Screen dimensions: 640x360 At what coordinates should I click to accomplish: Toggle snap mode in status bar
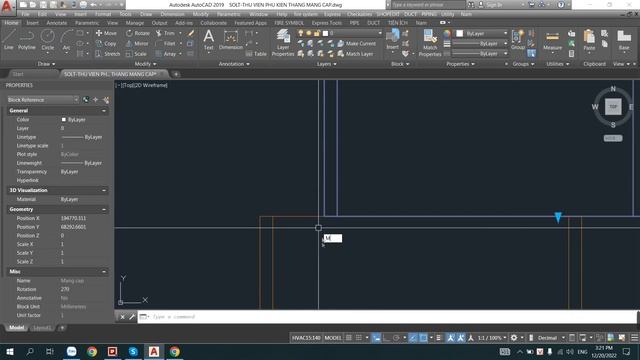(359, 338)
